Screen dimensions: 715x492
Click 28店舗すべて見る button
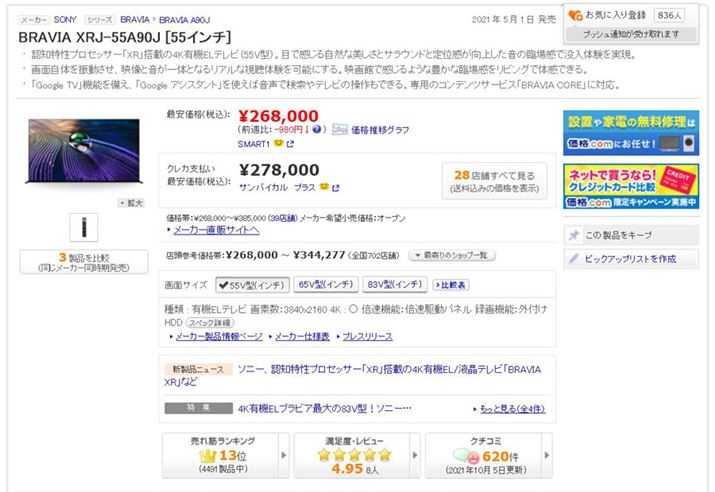pos(494,181)
